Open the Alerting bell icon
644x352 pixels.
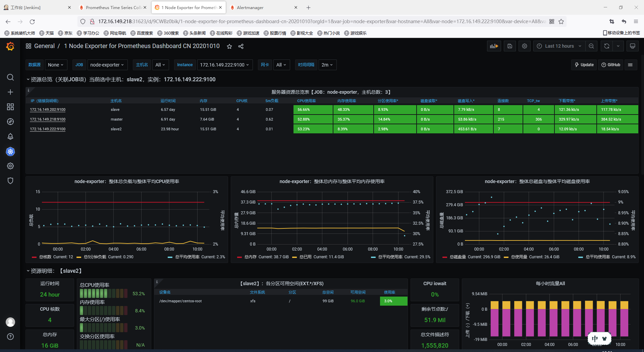[10, 136]
